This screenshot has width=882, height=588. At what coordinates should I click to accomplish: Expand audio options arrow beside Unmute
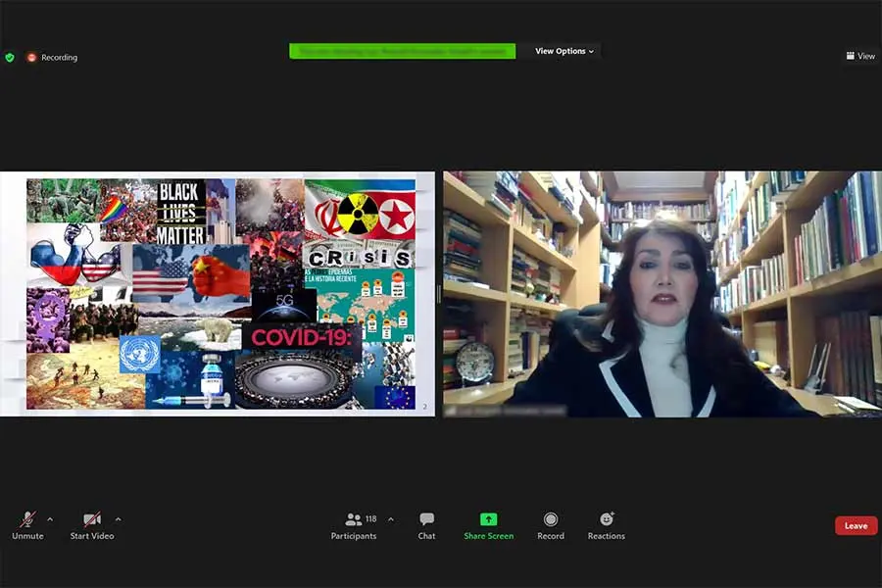click(x=50, y=519)
